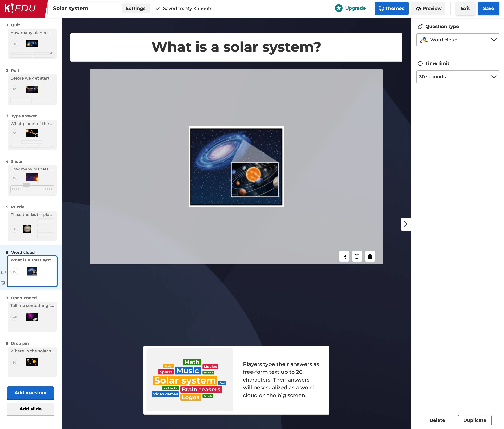
Task: Delete the image with trash icon
Action: (x=370, y=256)
